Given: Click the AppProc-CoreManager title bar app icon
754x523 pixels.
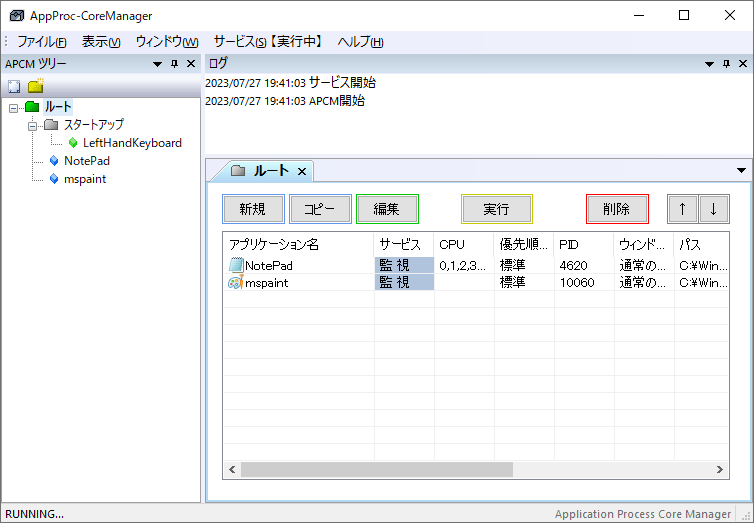Looking at the screenshot, I should [16, 15].
